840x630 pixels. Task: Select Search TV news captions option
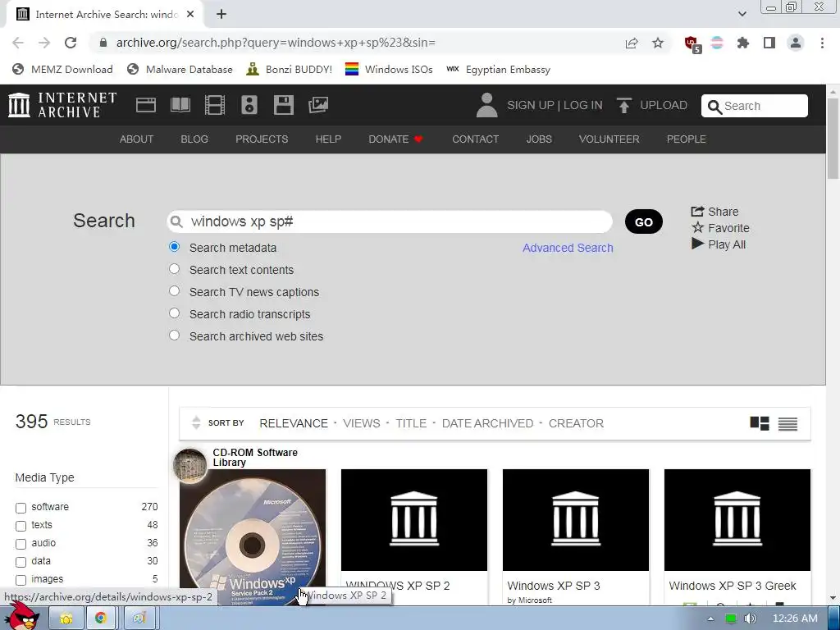pyautogui.click(x=174, y=291)
